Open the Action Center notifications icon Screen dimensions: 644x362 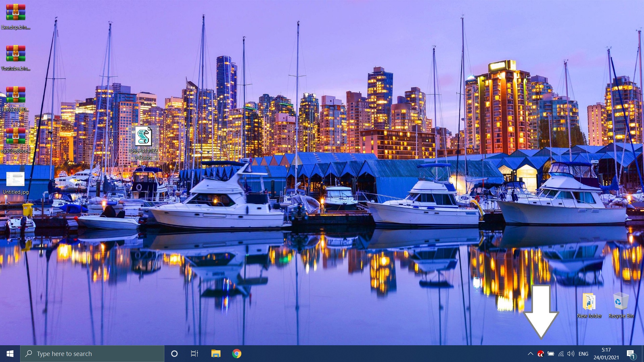coord(631,354)
